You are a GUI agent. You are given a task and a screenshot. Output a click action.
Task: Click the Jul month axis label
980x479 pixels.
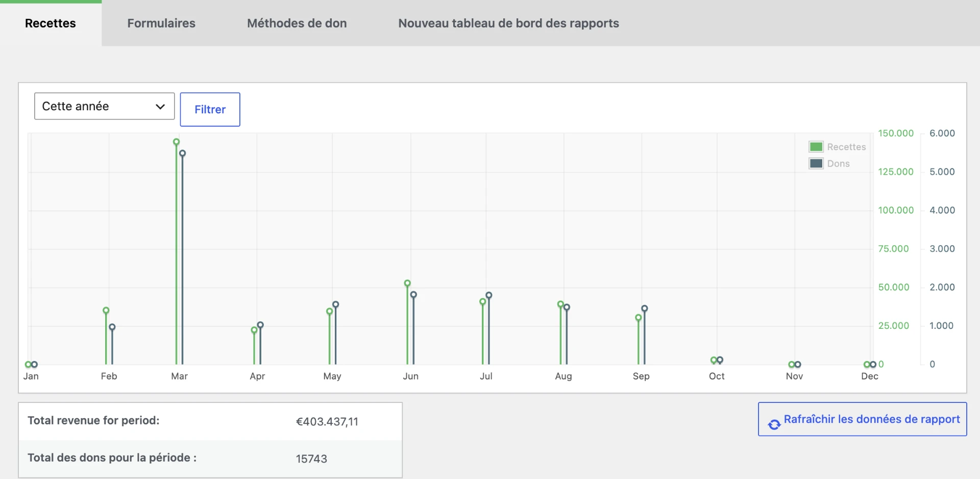click(486, 376)
